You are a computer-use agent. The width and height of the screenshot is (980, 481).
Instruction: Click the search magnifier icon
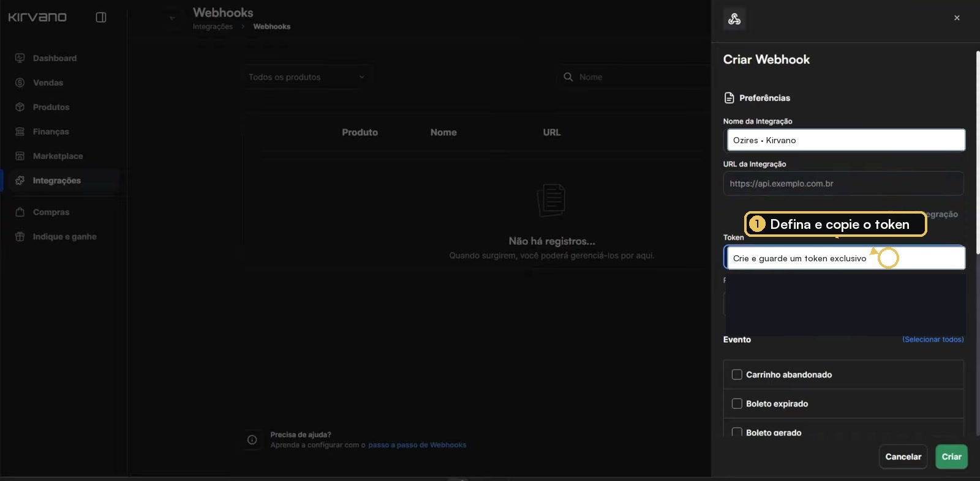point(568,77)
